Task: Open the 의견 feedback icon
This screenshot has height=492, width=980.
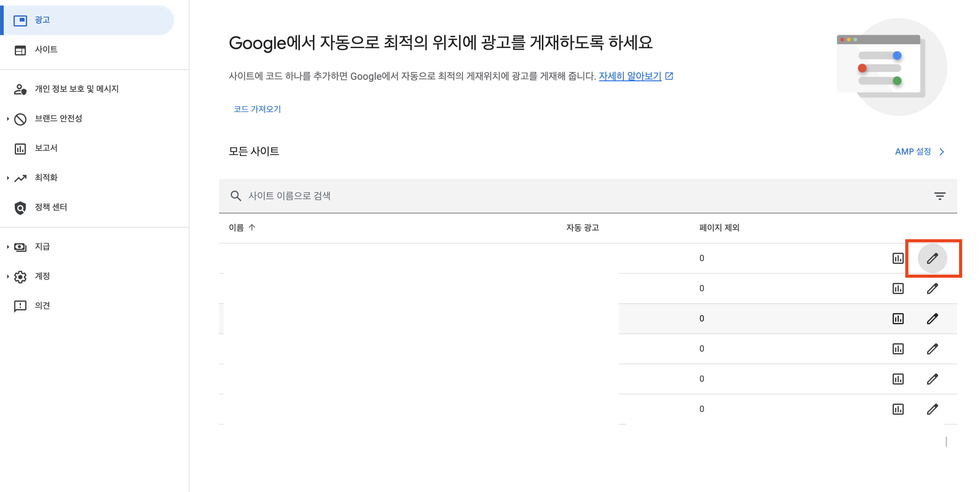Action: (20, 305)
